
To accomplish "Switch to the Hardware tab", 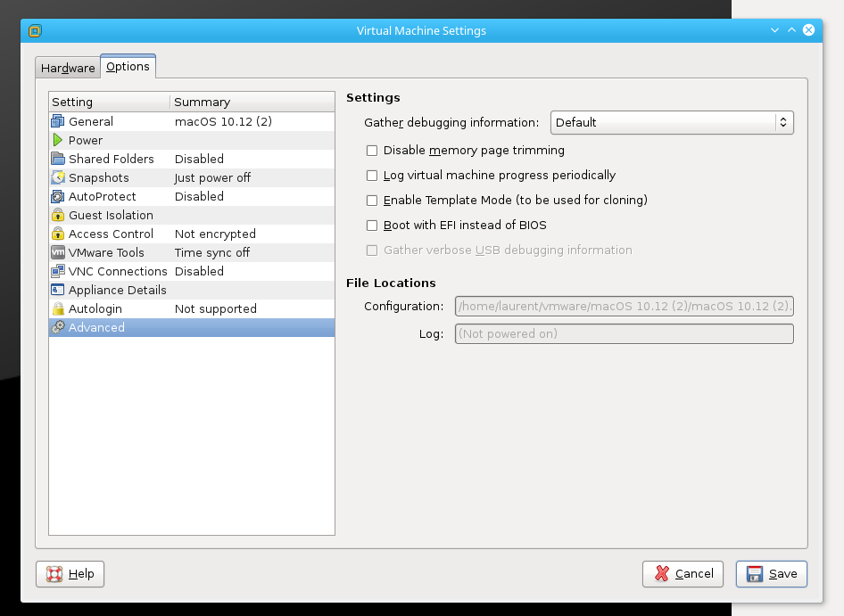I will click(68, 68).
